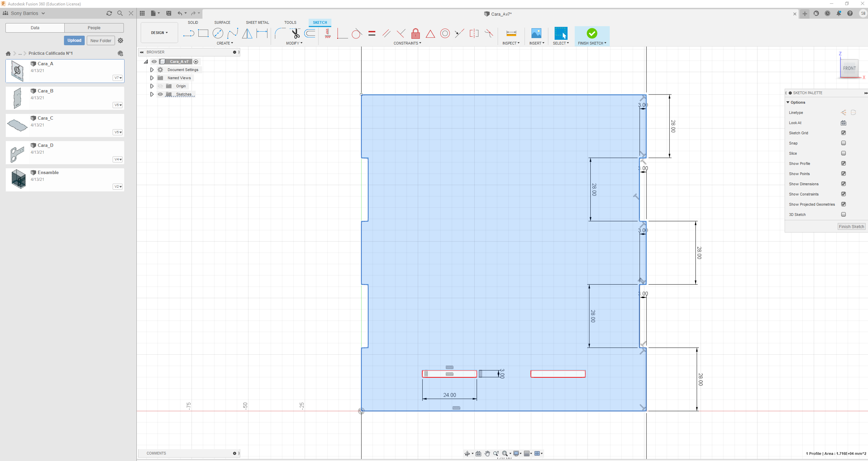Click the New Folder button
868x461 pixels.
point(101,40)
